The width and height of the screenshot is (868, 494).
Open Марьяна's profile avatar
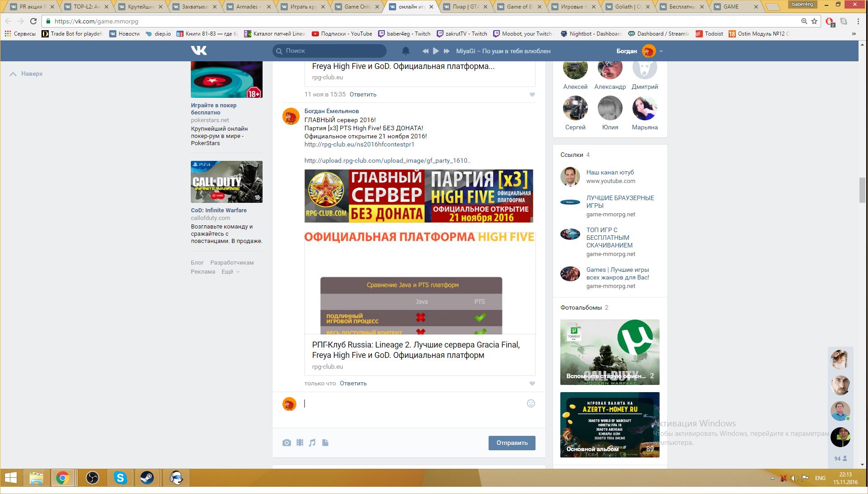point(645,108)
